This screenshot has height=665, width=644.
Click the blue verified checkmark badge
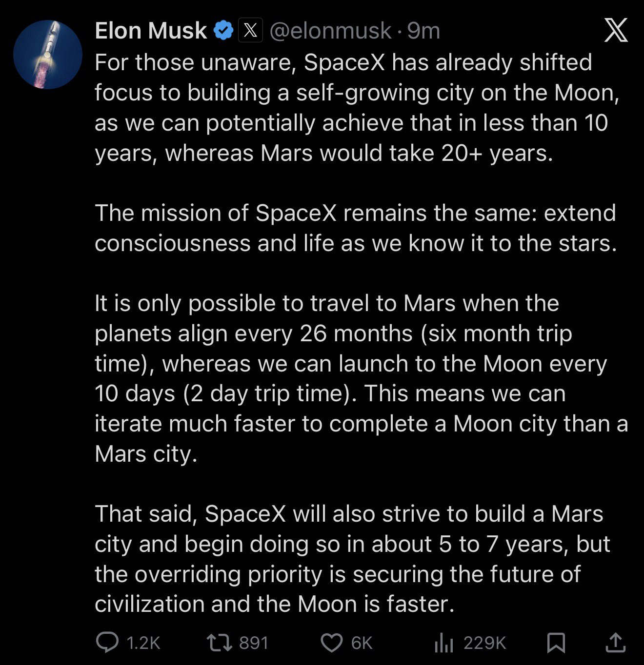pyautogui.click(x=223, y=31)
